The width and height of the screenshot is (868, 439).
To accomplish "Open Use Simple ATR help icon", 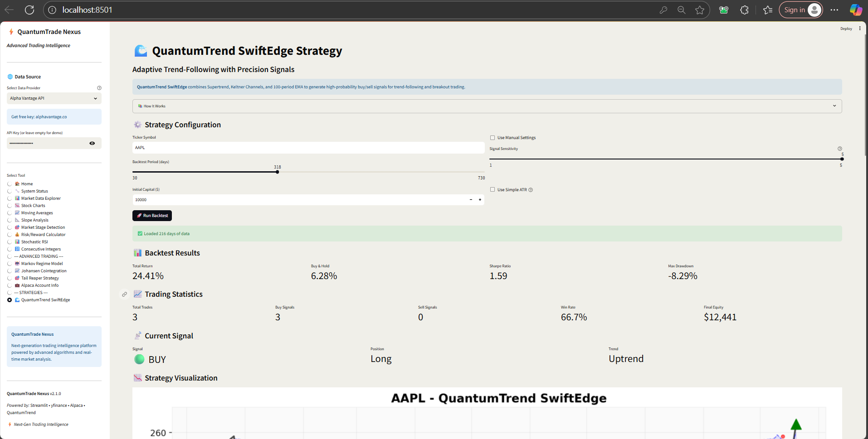I will tap(531, 190).
